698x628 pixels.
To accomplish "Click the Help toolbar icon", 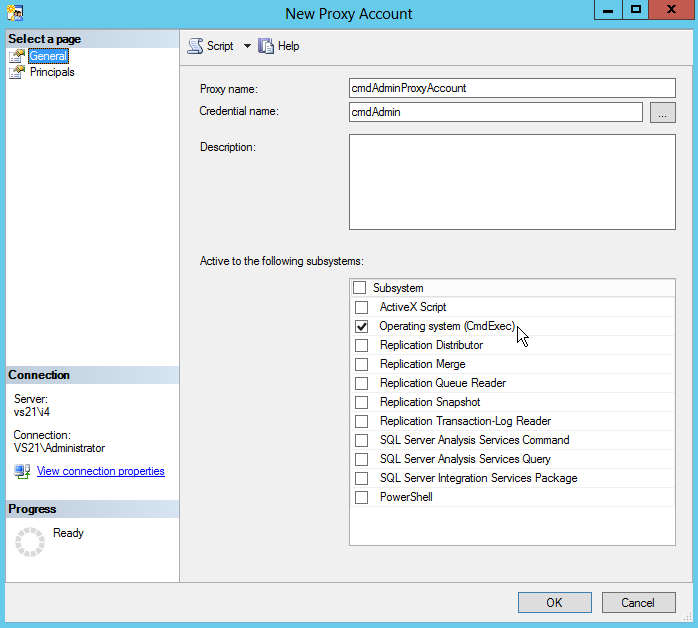I will 266,46.
